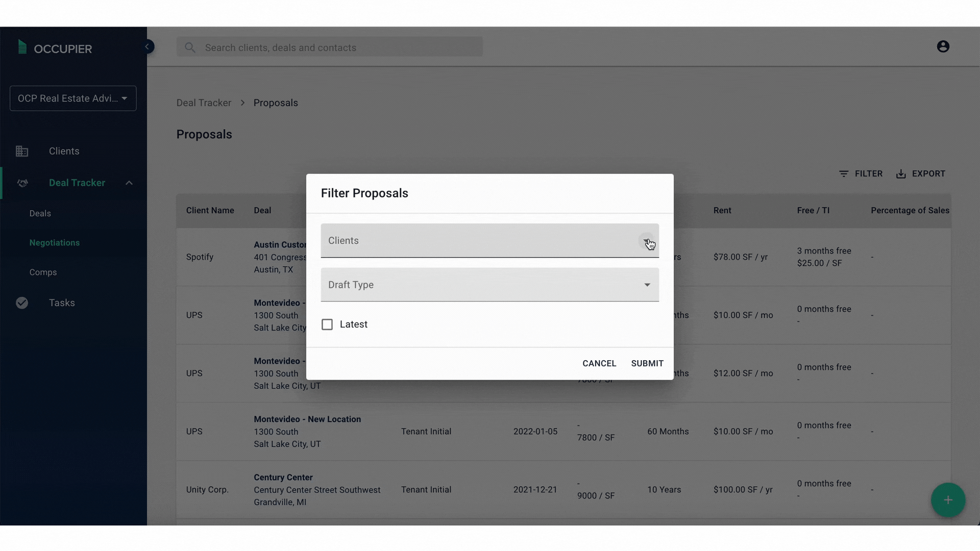Click the Deal Tracker breadcrumb link
The image size is (980, 551).
pyautogui.click(x=204, y=103)
